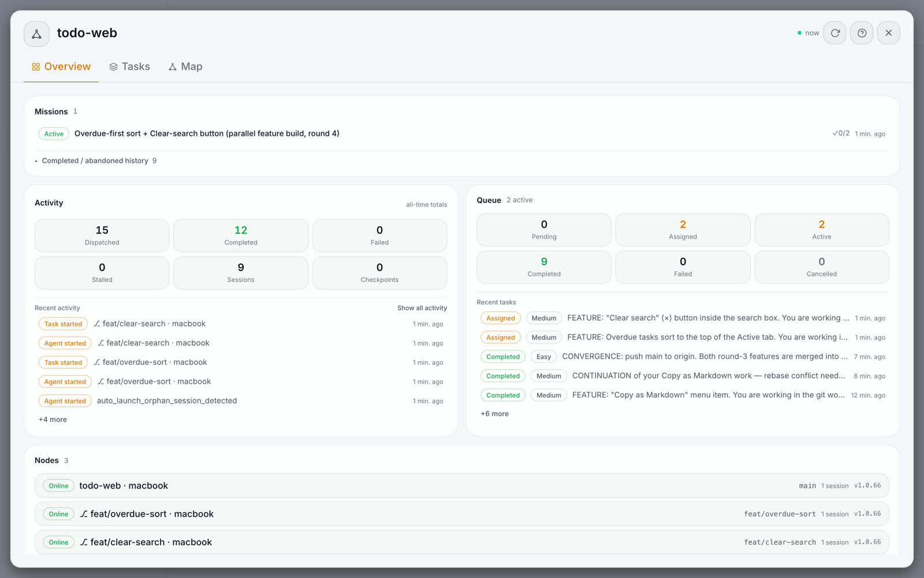Click the Sessions 9 stat card

pos(241,273)
